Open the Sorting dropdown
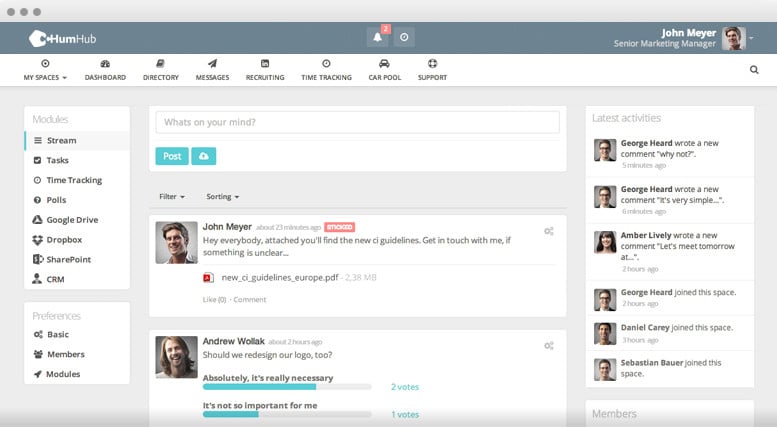 [x=222, y=197]
